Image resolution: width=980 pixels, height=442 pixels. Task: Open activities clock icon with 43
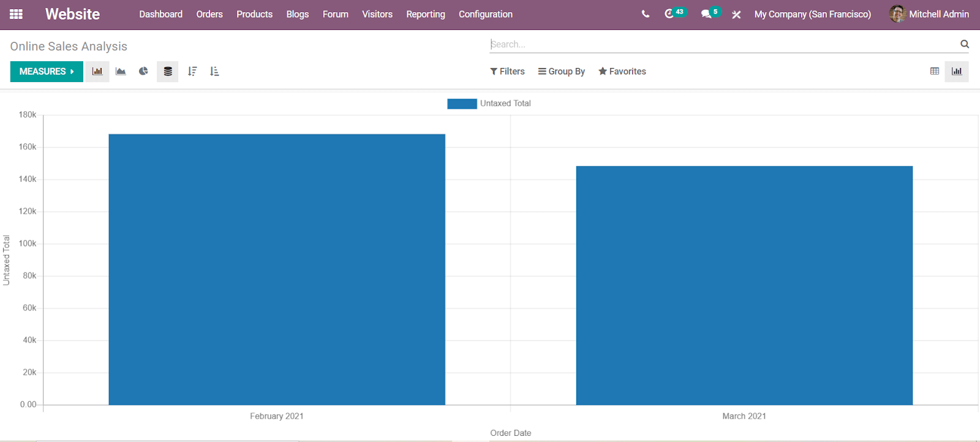pos(676,13)
